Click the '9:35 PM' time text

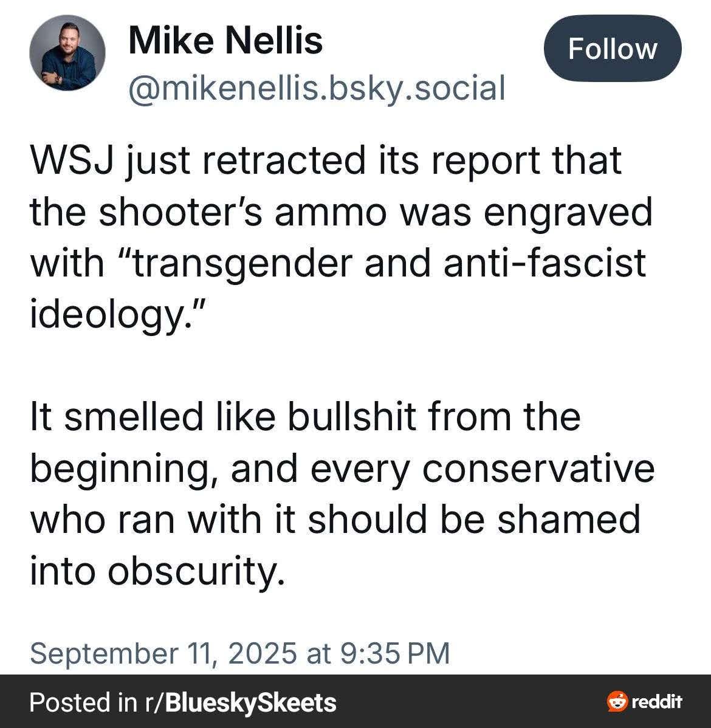(x=395, y=653)
